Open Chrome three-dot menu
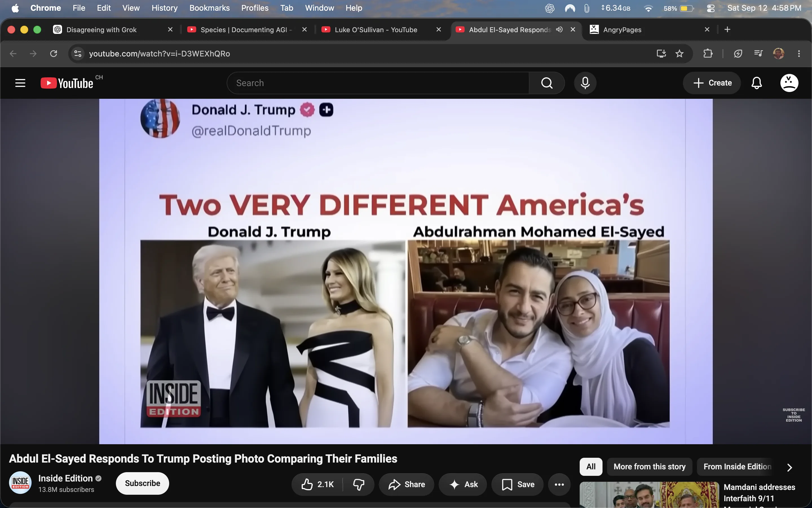 (799, 53)
